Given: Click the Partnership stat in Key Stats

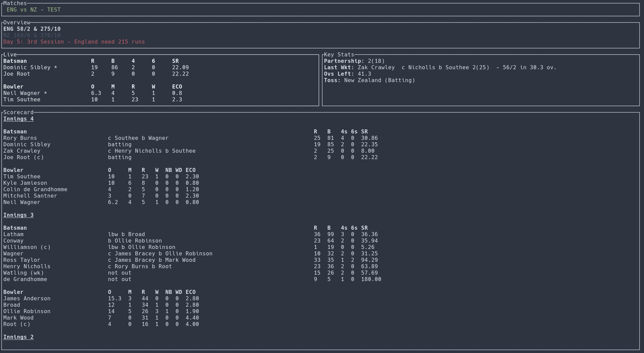Looking at the screenshot, I should 354,61.
